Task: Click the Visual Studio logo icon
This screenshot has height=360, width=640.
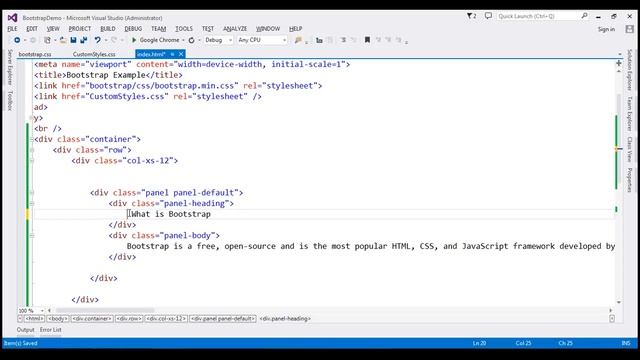Action: (12, 18)
